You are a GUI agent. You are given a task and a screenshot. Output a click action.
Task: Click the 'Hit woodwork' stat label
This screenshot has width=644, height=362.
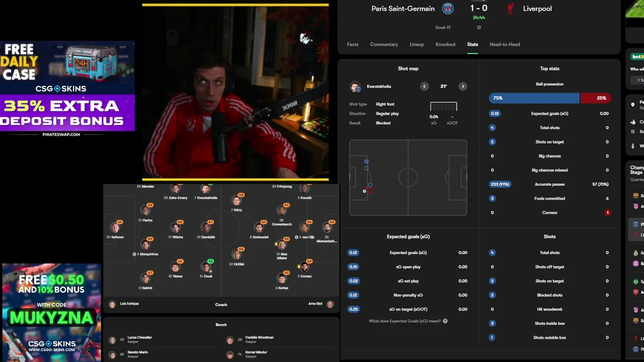[549, 309]
